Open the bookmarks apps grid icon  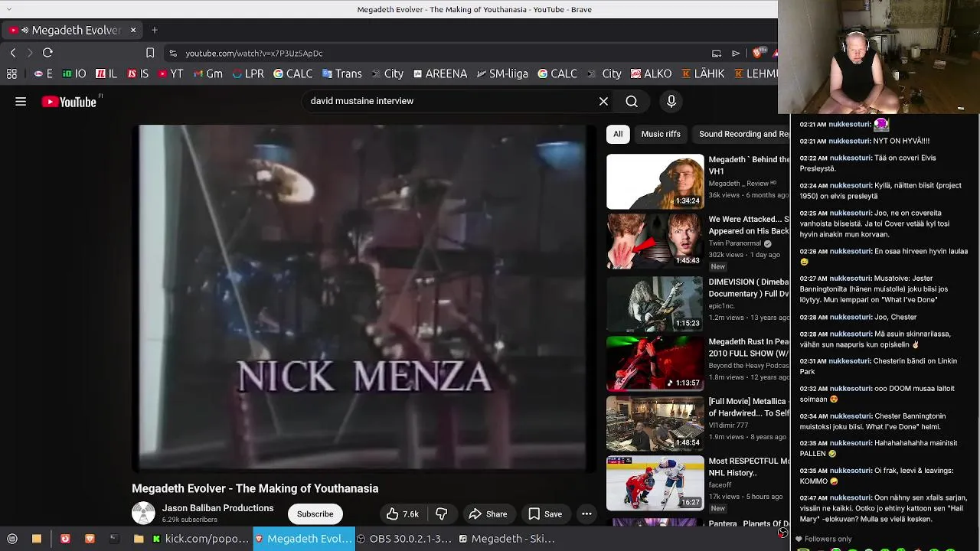(11, 73)
